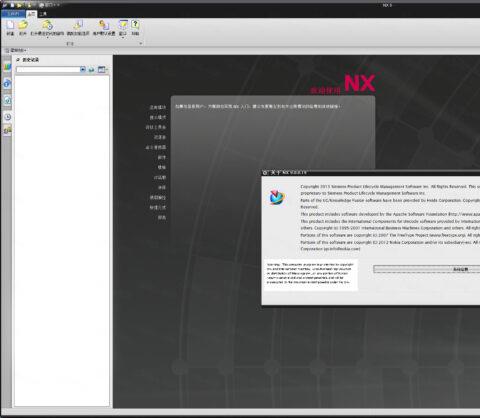Expand the History panel filter dropdown arrow
480x418 pixels.
click(x=83, y=69)
